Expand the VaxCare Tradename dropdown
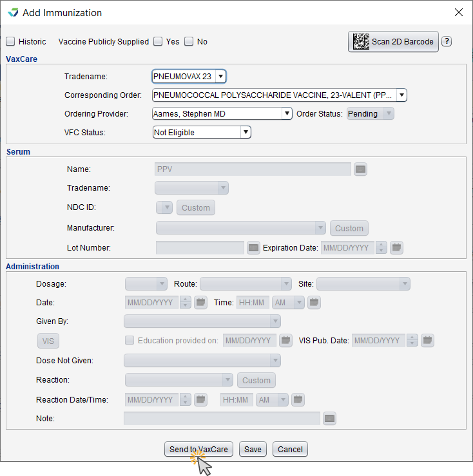The height and width of the screenshot is (476, 473). point(221,76)
